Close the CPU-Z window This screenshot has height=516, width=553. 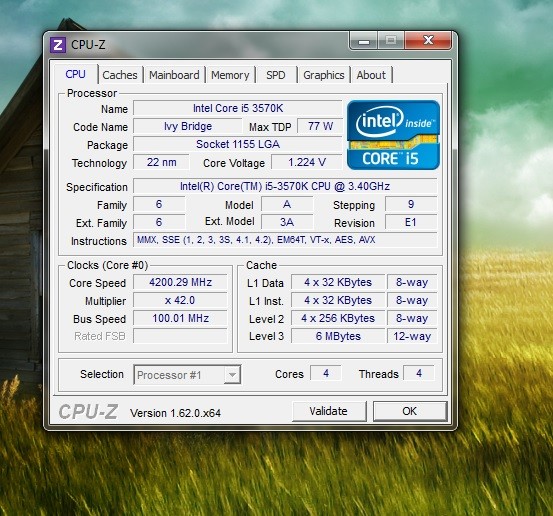pos(428,41)
